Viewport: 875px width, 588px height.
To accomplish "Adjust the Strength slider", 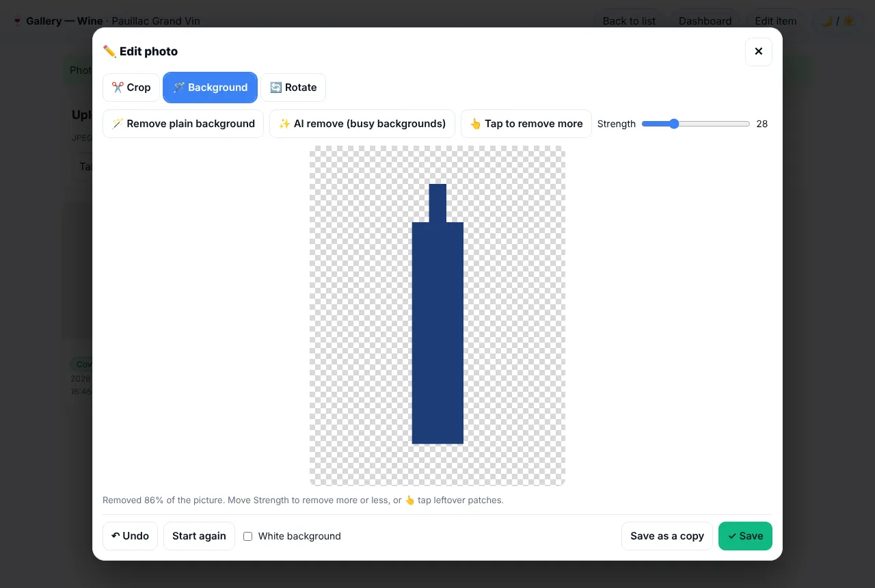I will [x=696, y=124].
